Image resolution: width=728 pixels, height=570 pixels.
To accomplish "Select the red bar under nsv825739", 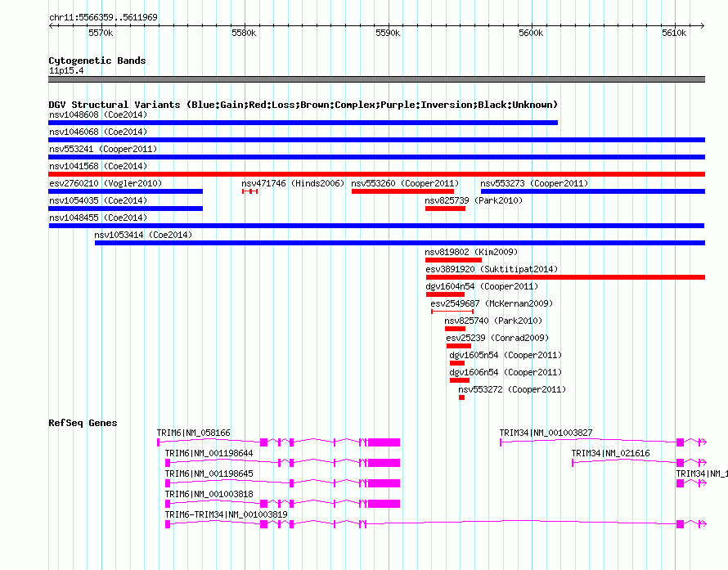I will coord(445,209).
